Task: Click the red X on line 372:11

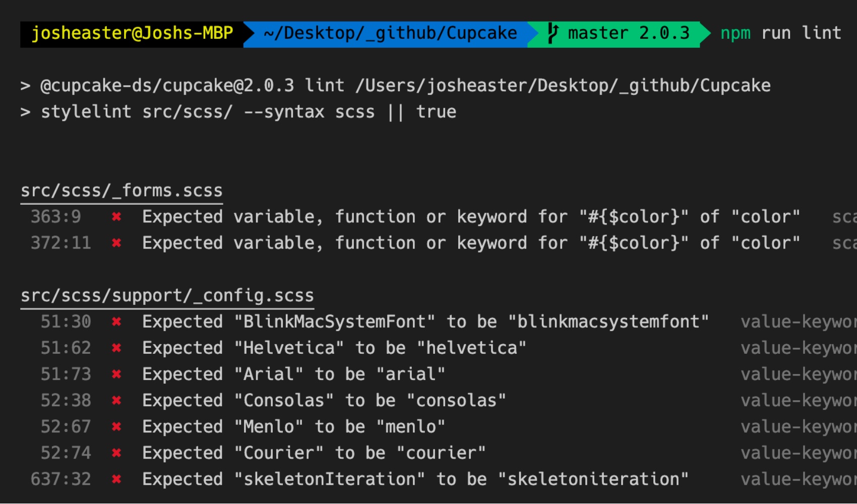Action: (116, 243)
